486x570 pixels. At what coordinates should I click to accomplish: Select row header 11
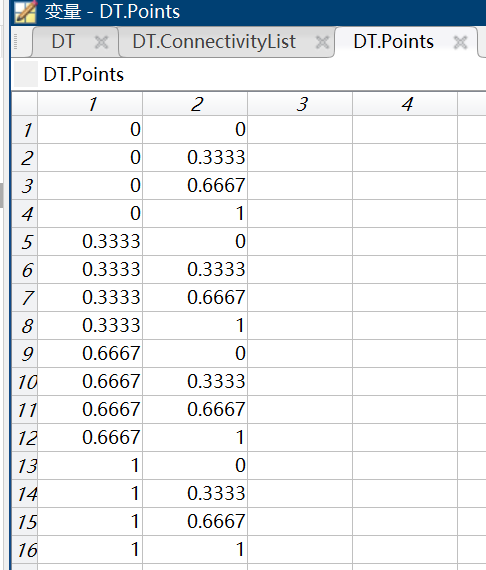[x=25, y=410]
